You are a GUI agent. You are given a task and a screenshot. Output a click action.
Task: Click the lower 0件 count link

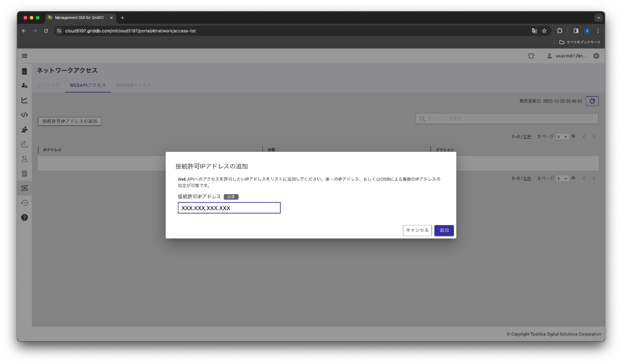(527, 179)
